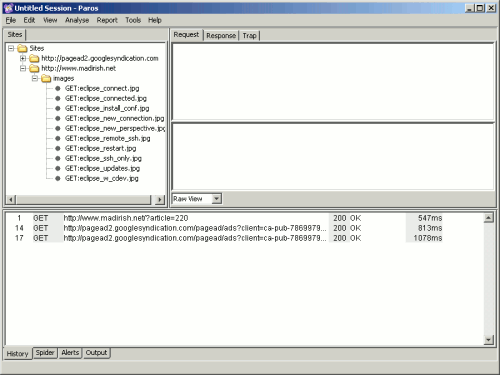Click Sites tree horizontal scrollbar right arrow
The height and width of the screenshot is (375, 500).
pyautogui.click(x=160, y=200)
